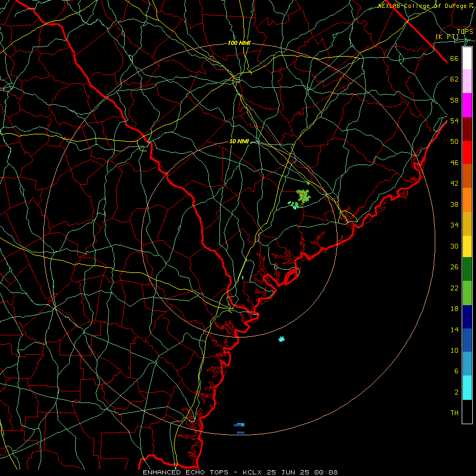This screenshot has width=476, height=476.
Task: Click the 00:08 timestamp in the caption
Action: 326,472
